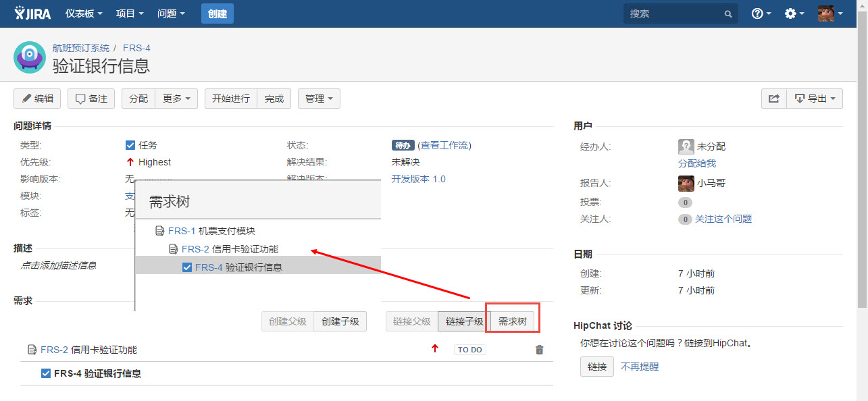Click 点击添加描述信息 to edit the description
The height and width of the screenshot is (401, 868).
(x=58, y=266)
